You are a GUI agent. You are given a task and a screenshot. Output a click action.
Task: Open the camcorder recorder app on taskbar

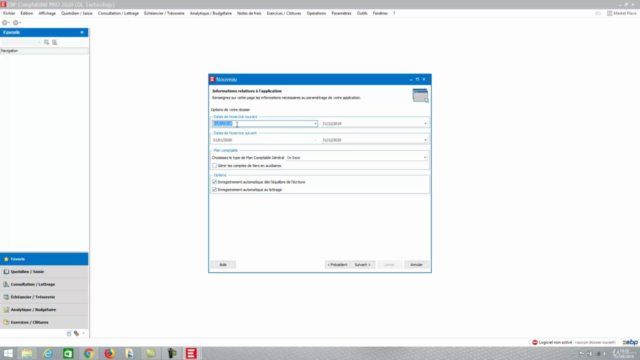point(171,353)
